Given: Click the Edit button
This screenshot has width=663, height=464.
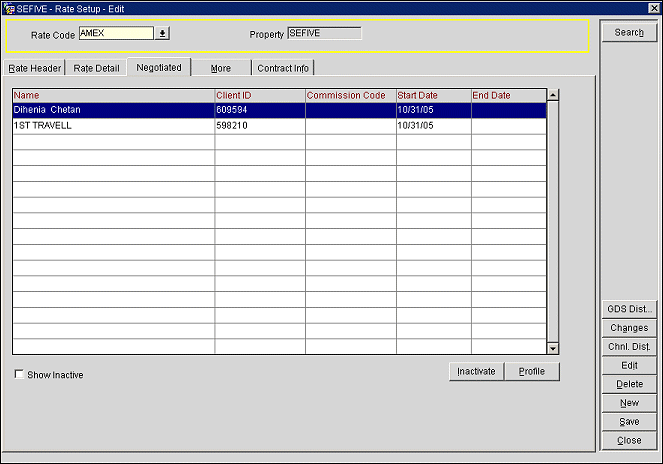Looking at the screenshot, I should tap(629, 366).
